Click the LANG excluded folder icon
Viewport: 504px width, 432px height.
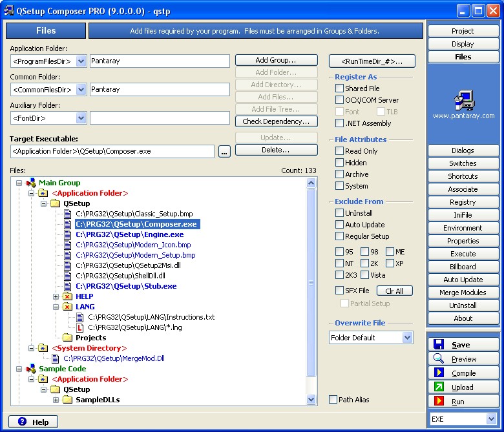click(x=67, y=307)
